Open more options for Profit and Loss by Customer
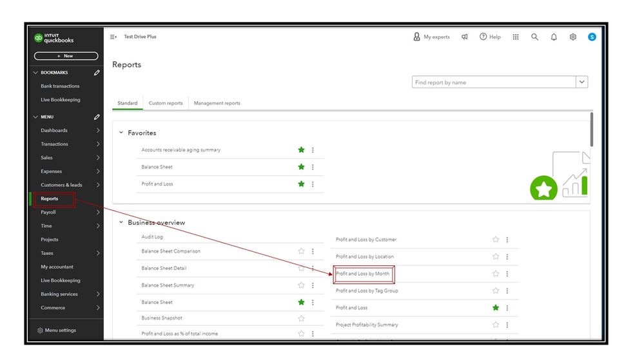This screenshot has width=644, height=362. pyautogui.click(x=507, y=240)
